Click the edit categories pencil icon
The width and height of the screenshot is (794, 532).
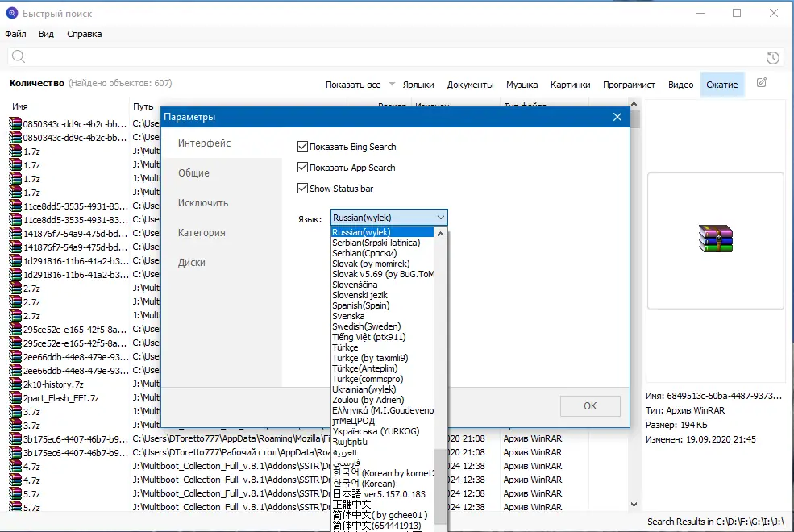coord(761,83)
